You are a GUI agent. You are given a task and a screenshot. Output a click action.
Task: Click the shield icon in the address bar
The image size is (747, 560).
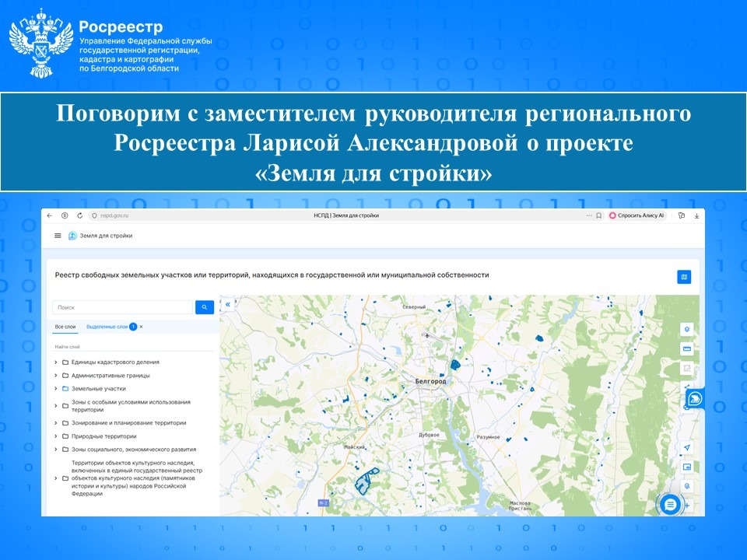94,215
